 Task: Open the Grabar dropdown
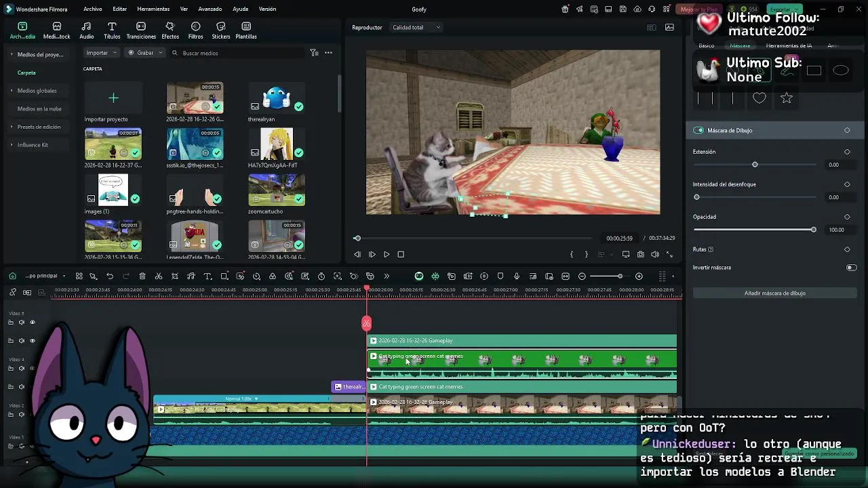[145, 53]
